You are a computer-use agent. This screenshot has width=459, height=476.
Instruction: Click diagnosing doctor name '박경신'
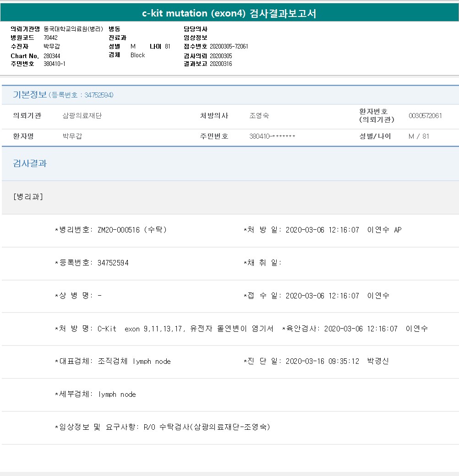pyautogui.click(x=378, y=361)
